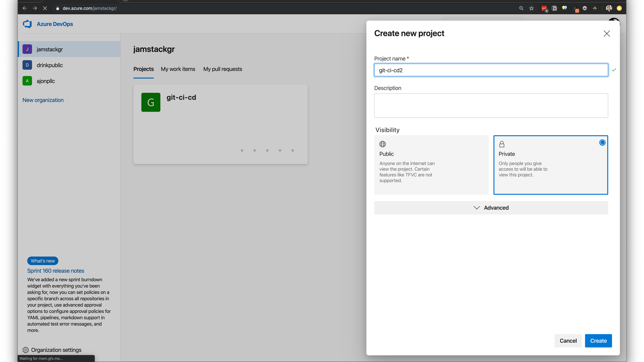Click the browser stop loading icon
Image resolution: width=644 pixels, height=362 pixels.
[x=45, y=8]
